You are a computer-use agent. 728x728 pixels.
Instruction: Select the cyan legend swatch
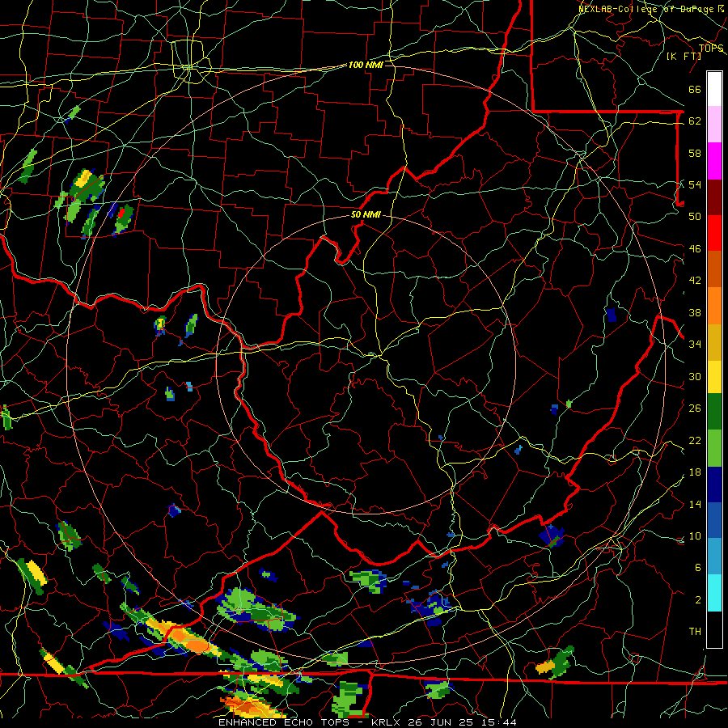714,593
